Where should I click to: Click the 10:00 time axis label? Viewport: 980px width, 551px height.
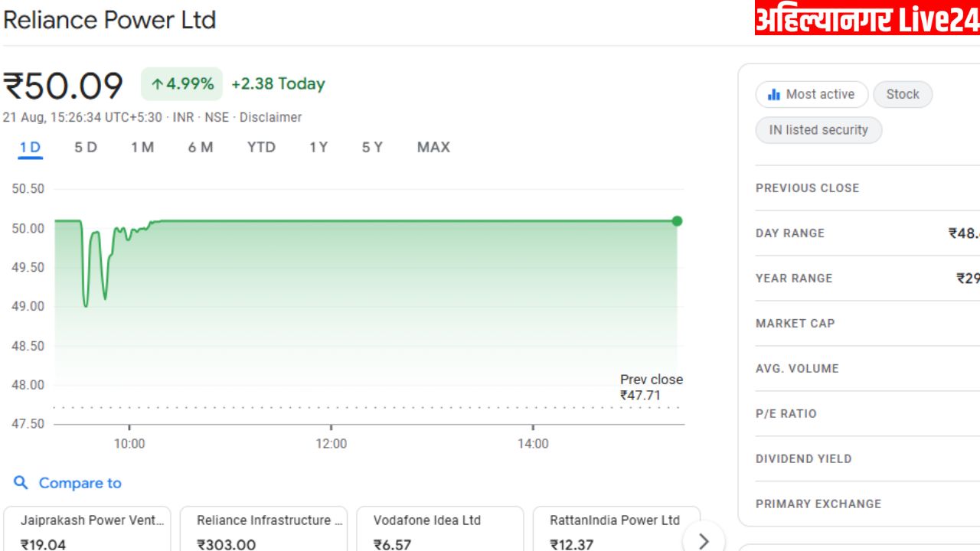129,444
